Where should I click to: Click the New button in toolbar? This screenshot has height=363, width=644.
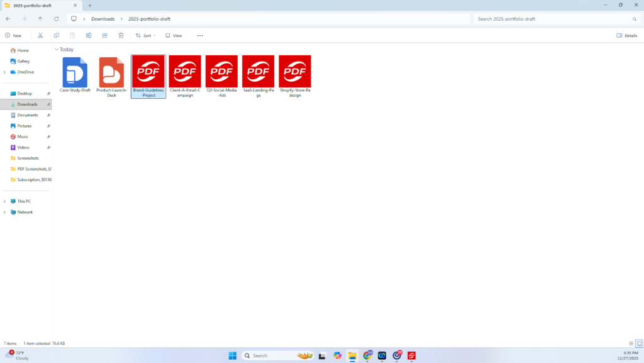pos(13,36)
